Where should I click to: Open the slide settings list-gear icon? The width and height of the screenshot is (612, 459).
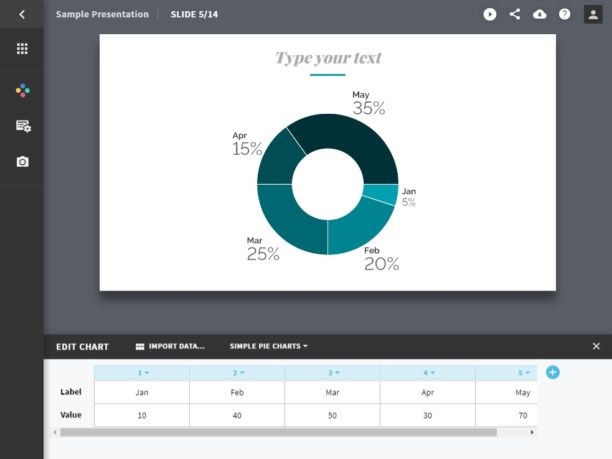(x=23, y=126)
